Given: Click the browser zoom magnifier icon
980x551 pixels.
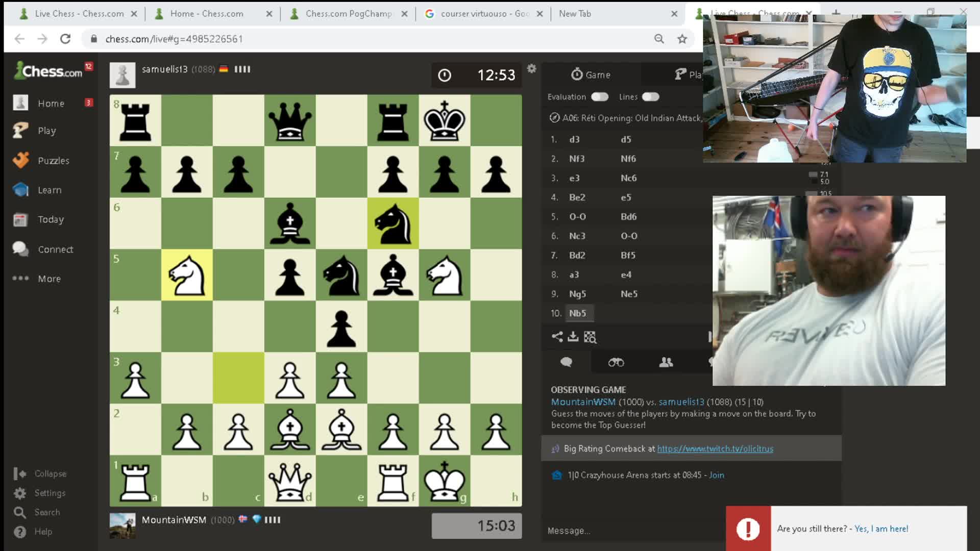Looking at the screenshot, I should [x=659, y=39].
